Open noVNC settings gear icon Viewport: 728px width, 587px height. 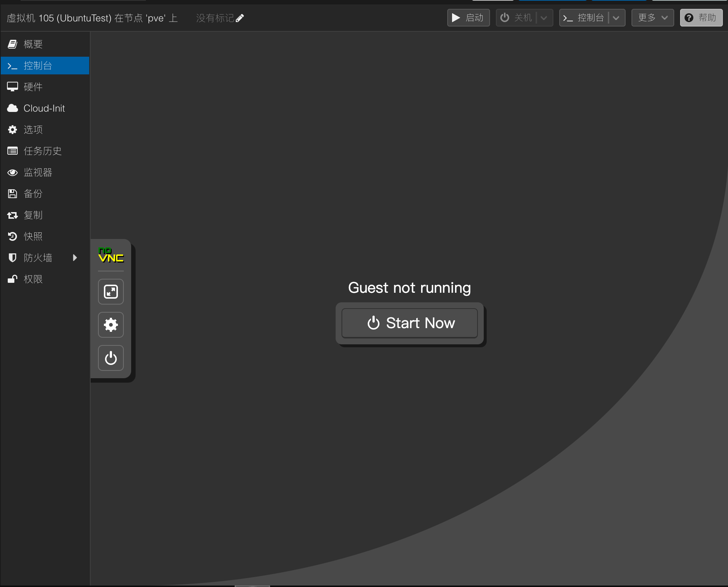pos(111,325)
